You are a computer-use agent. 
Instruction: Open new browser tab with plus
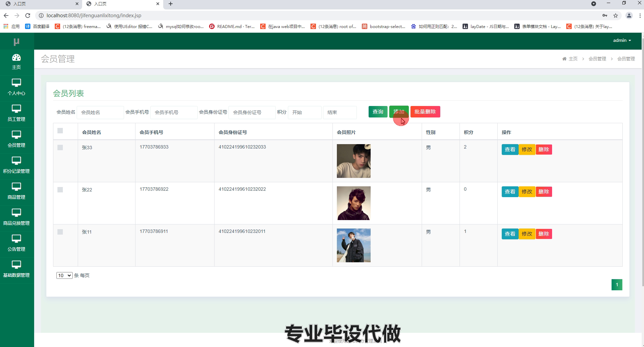pos(171,4)
